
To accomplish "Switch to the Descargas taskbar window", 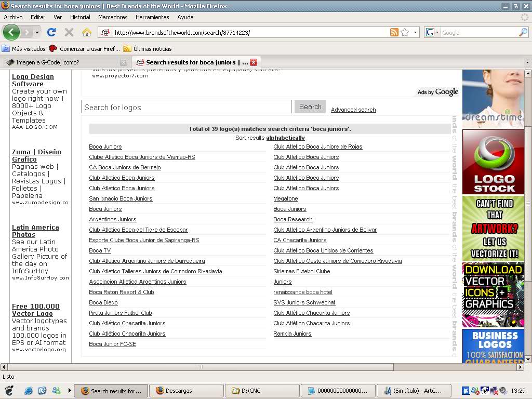I will point(187,391).
